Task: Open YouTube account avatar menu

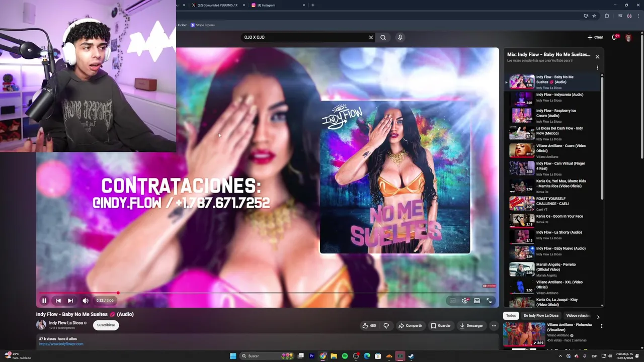Action: pyautogui.click(x=628, y=37)
